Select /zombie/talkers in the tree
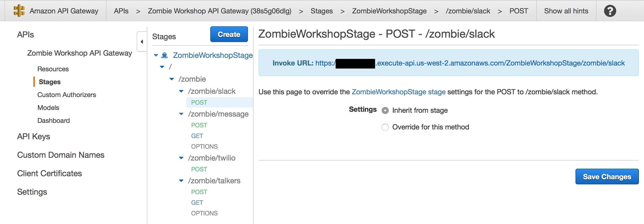Image resolution: width=644 pixels, height=224 pixels. (214, 181)
